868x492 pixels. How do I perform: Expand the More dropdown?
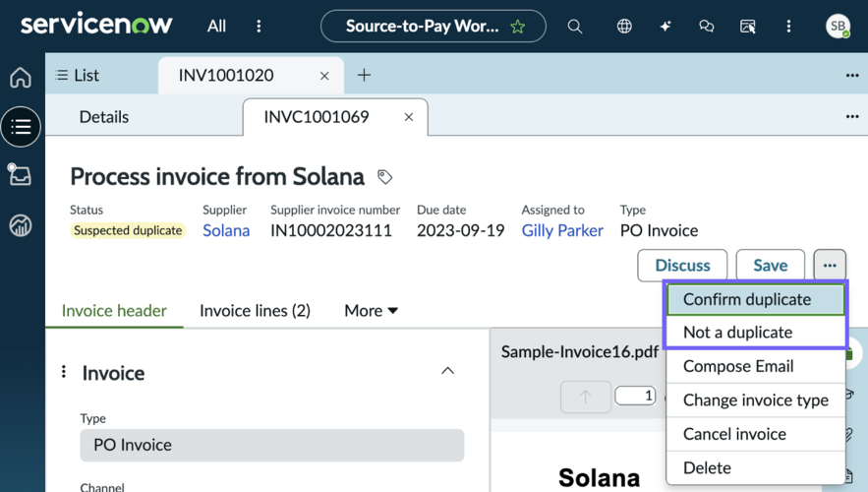tap(371, 311)
